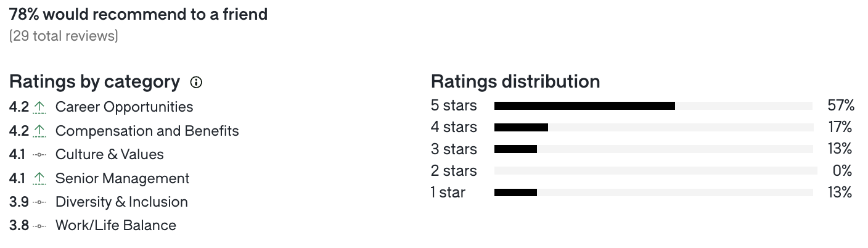
Task: Select the 5 stars rating bar
Action: pos(653,106)
